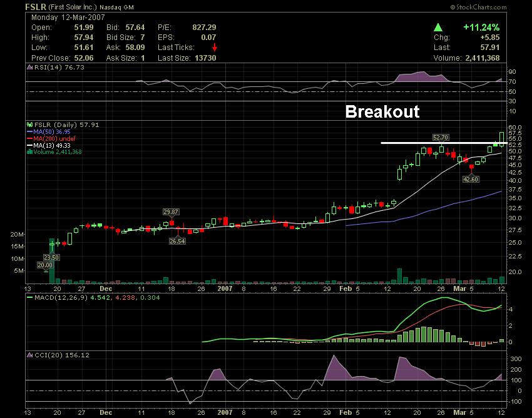The height and width of the screenshot is (418, 532).
Task: Click the date 'Monday 12-Mar-2007'
Action: (x=68, y=18)
